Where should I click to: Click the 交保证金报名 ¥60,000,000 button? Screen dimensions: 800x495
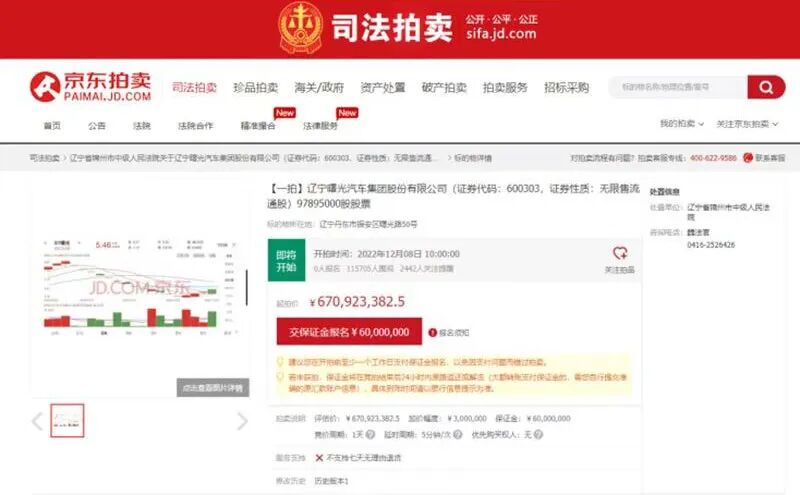tap(349, 332)
